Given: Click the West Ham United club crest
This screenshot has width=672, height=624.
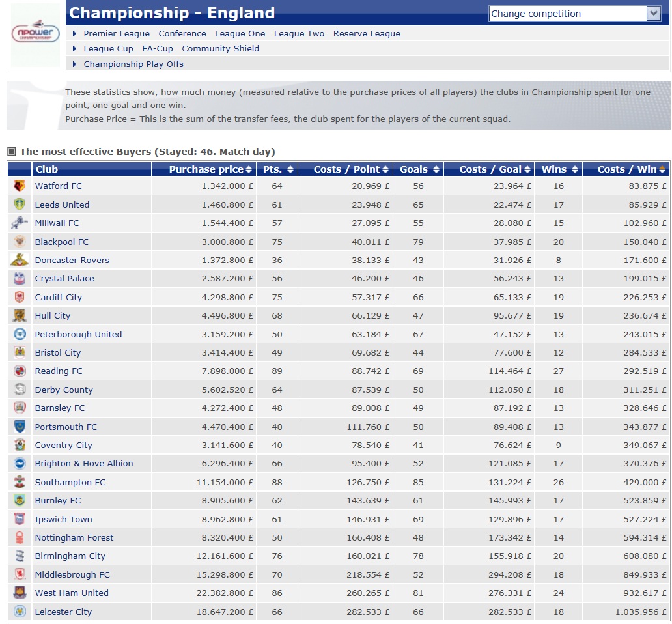Looking at the screenshot, I should (20, 593).
